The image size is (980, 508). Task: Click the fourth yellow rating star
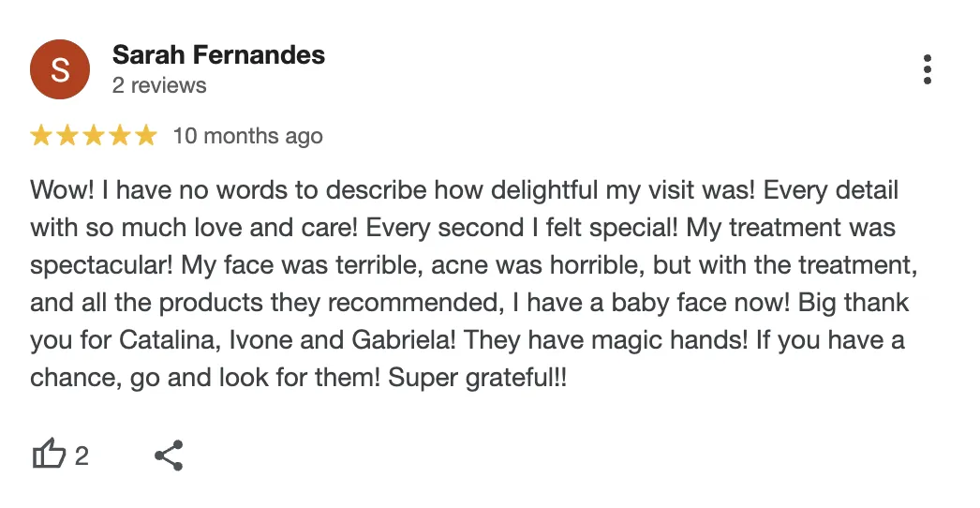pyautogui.click(x=120, y=135)
